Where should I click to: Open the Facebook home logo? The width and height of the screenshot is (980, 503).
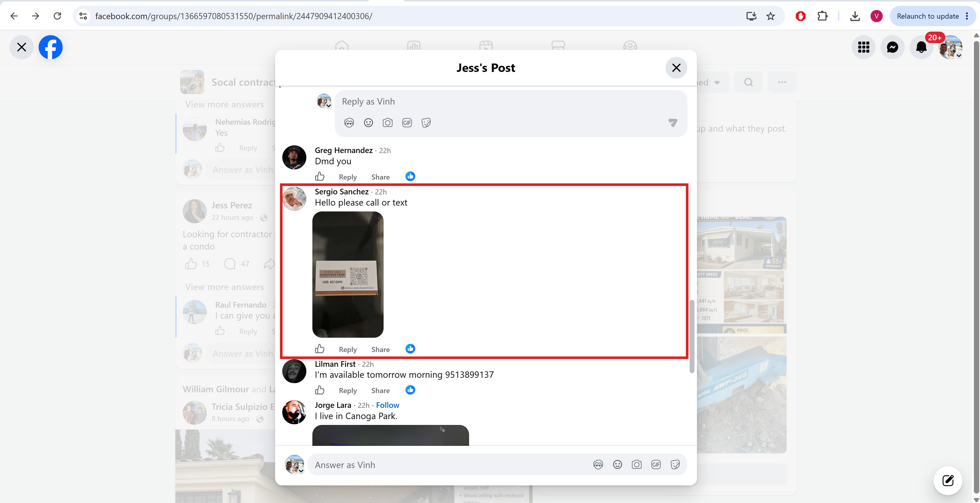click(x=51, y=47)
